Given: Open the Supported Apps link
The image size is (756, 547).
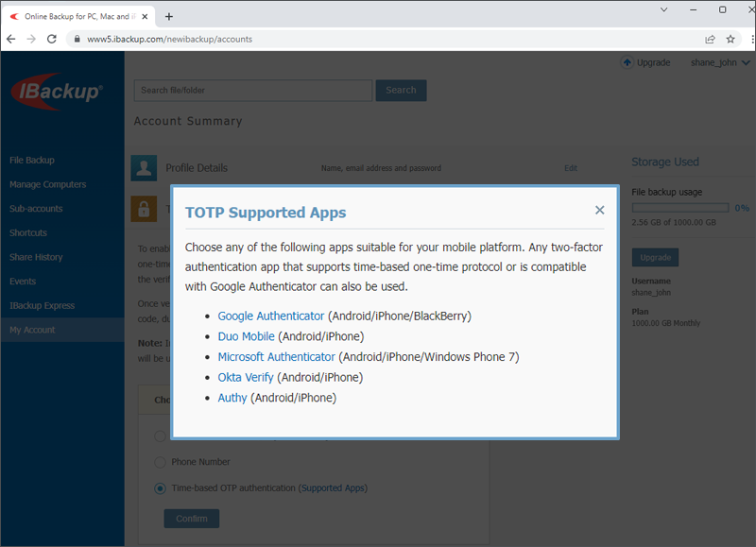Looking at the screenshot, I should pyautogui.click(x=334, y=488).
